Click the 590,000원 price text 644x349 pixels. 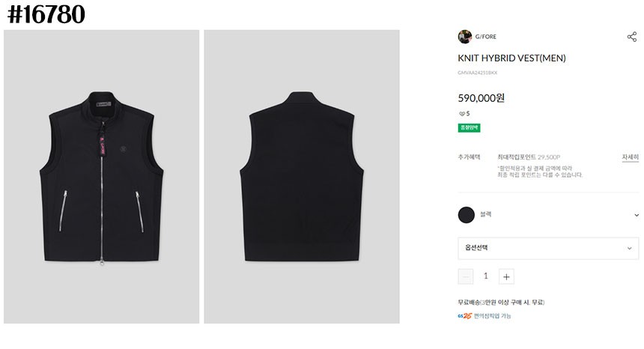tap(482, 97)
